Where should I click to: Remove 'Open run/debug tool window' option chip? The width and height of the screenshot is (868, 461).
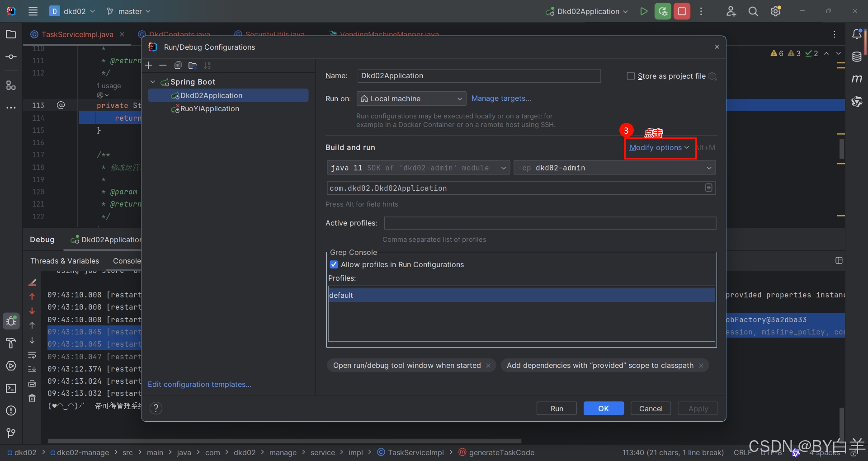488,366
